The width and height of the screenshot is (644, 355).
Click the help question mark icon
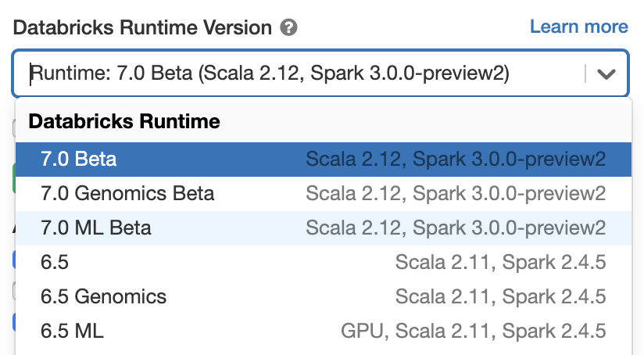[x=289, y=28]
